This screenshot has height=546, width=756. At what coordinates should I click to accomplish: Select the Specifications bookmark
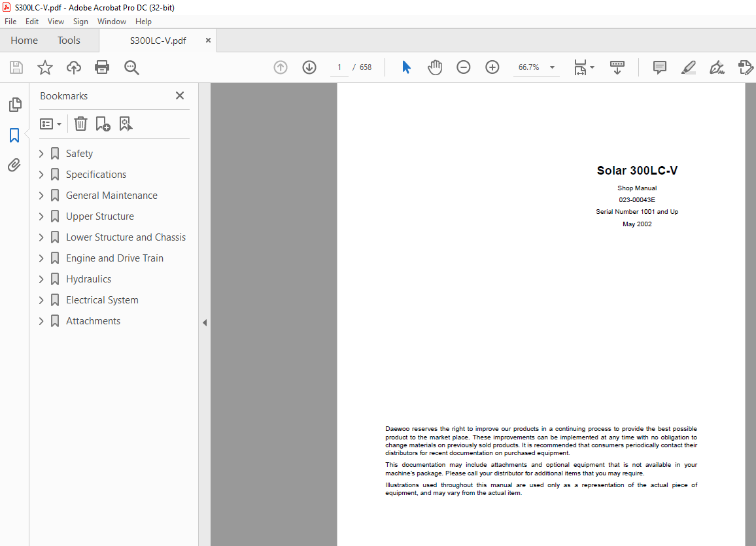coord(96,175)
